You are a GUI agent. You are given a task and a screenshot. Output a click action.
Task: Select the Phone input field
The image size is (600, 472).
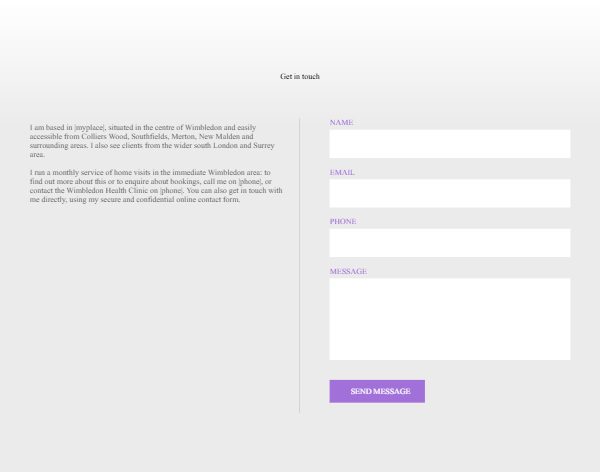(x=449, y=243)
